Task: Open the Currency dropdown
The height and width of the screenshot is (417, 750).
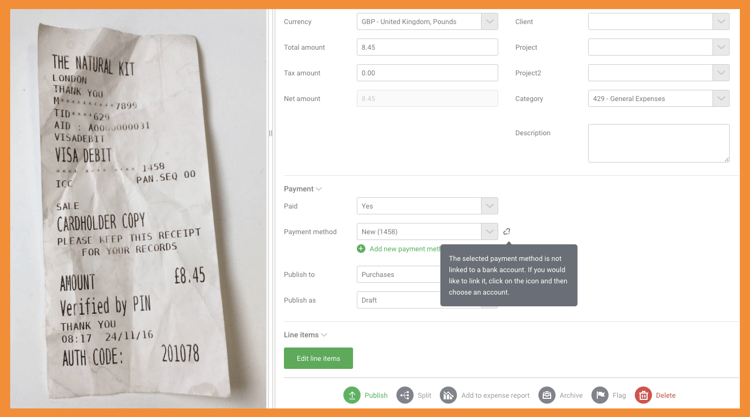Action: (x=427, y=22)
